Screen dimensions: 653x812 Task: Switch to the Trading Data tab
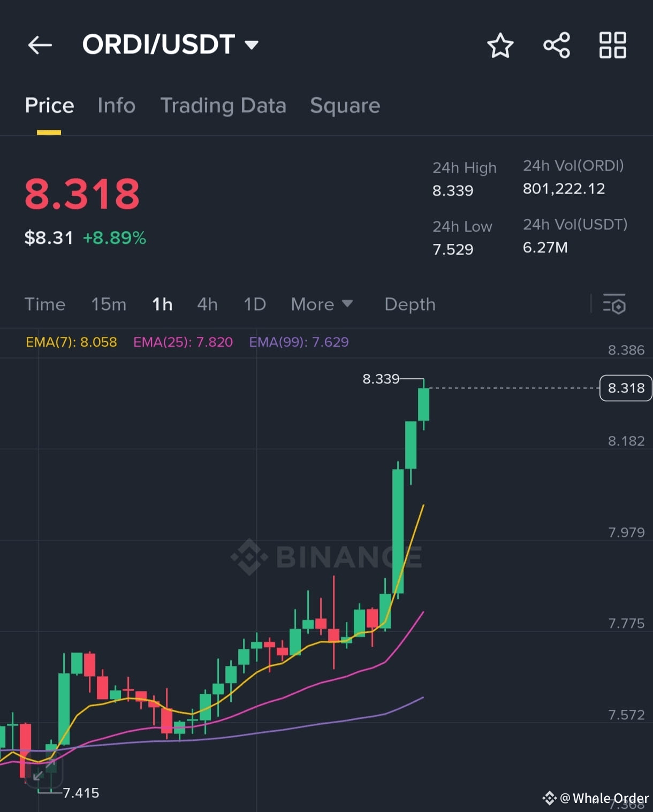224,105
